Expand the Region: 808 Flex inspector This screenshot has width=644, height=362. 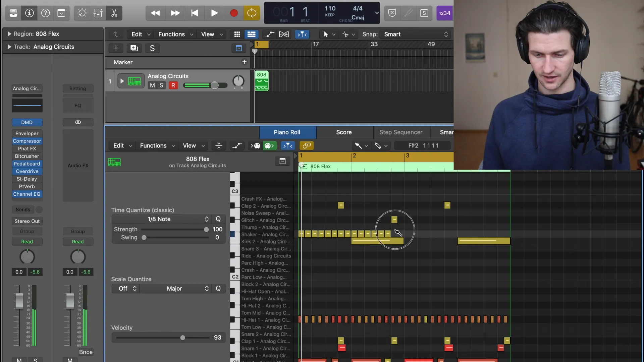click(x=9, y=34)
